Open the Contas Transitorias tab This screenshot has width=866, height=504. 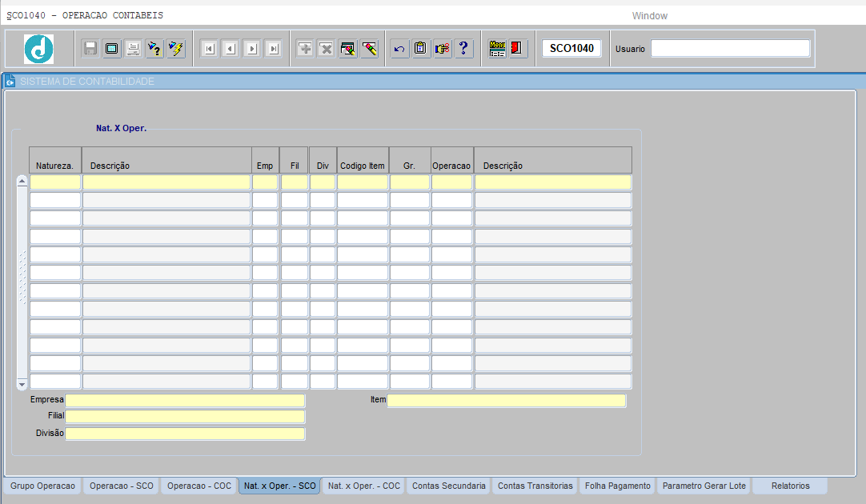[535, 486]
